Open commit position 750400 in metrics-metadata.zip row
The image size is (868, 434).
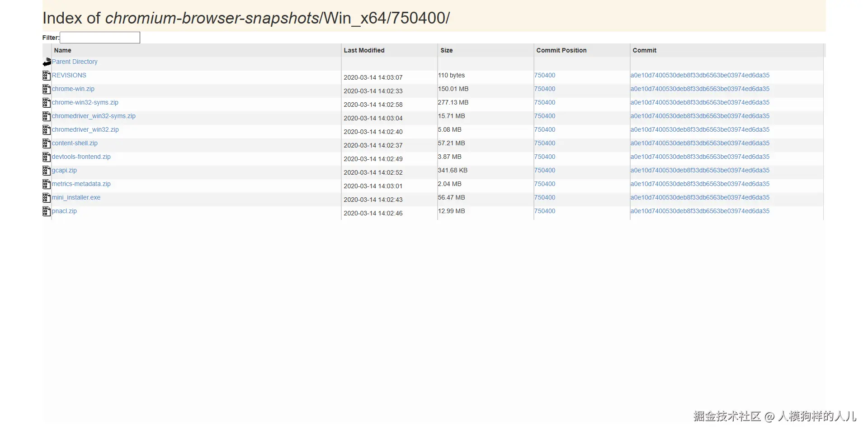(x=545, y=184)
